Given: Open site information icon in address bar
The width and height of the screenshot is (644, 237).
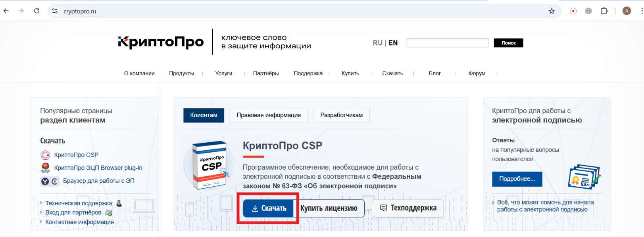Looking at the screenshot, I should [x=55, y=11].
